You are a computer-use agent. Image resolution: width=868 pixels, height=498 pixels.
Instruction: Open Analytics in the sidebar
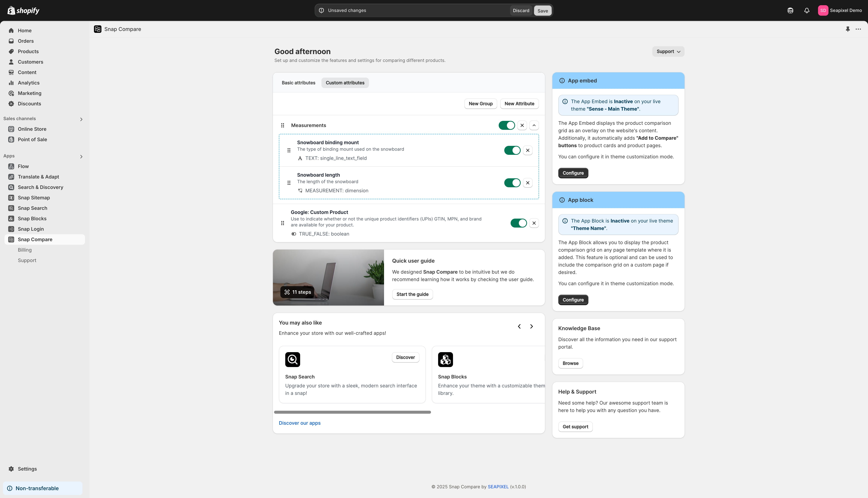(28, 83)
